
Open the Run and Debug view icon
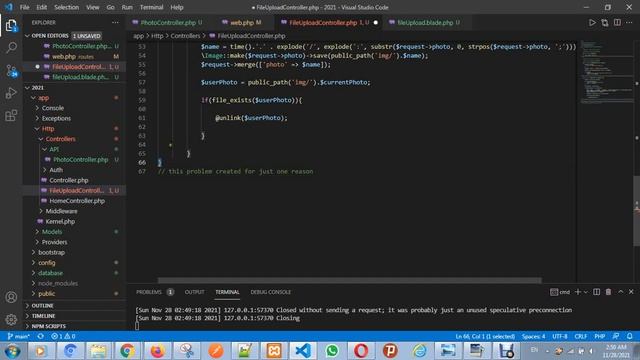11,93
